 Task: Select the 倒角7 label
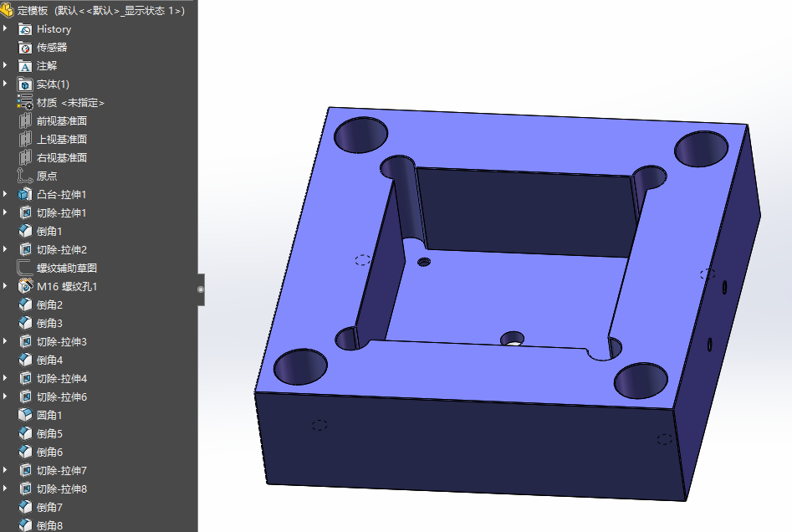tap(49, 507)
